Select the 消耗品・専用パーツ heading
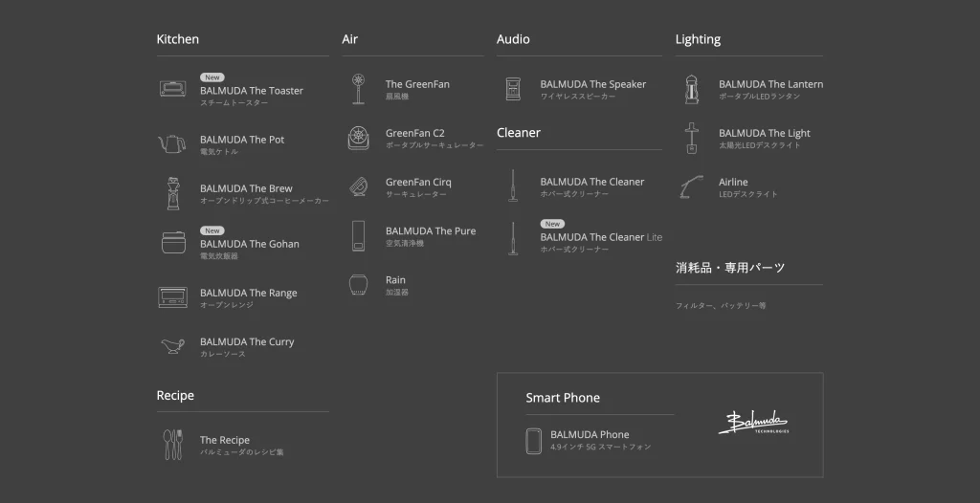 (x=730, y=268)
